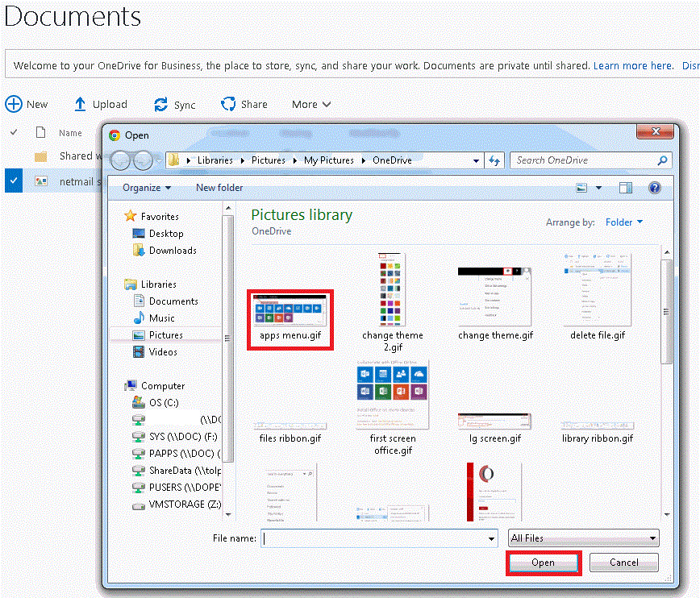Viewport: 700px width, 598px height.
Task: Click OneDrive in the address path
Action: [393, 160]
